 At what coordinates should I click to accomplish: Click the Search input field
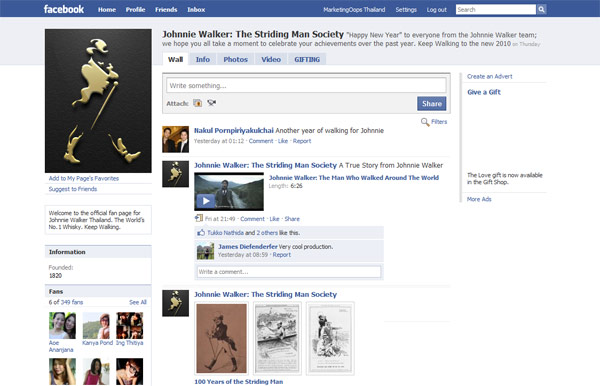pyautogui.click(x=496, y=10)
